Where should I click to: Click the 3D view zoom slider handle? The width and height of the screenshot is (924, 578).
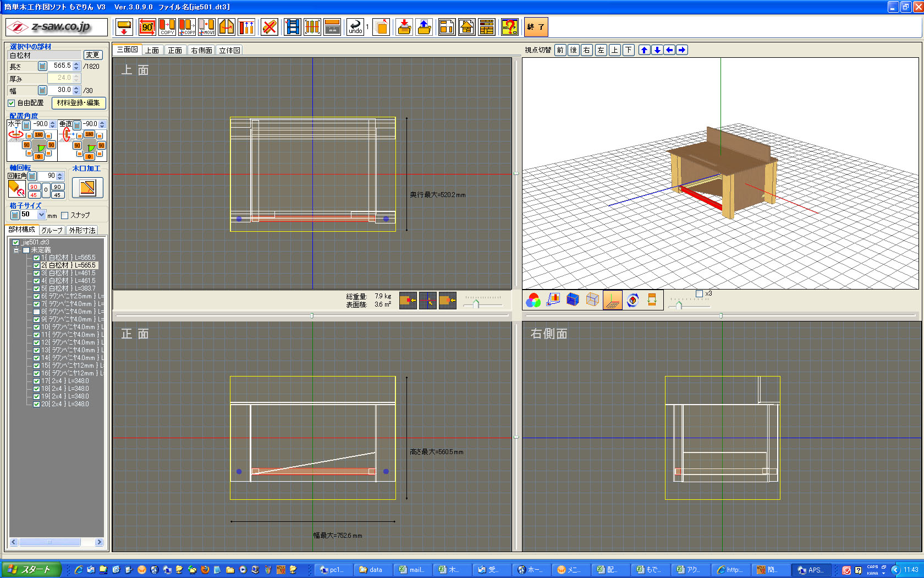[x=679, y=305]
